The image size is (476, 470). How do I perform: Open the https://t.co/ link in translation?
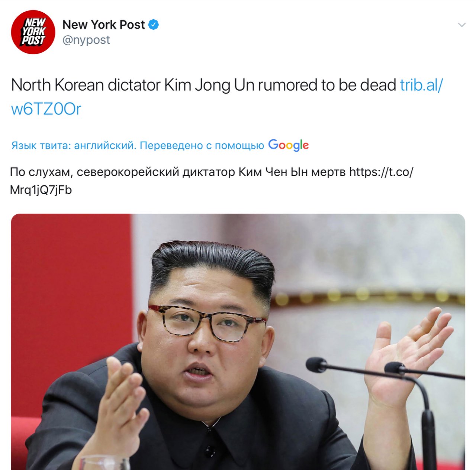click(x=381, y=172)
